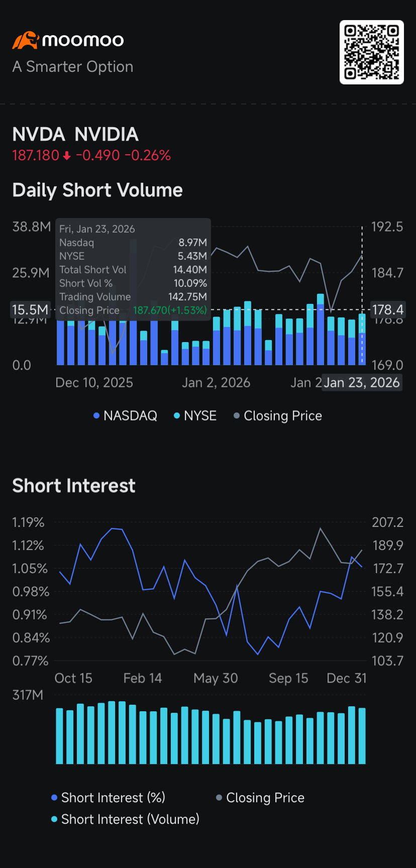Select the last short volume bar

tap(362, 339)
